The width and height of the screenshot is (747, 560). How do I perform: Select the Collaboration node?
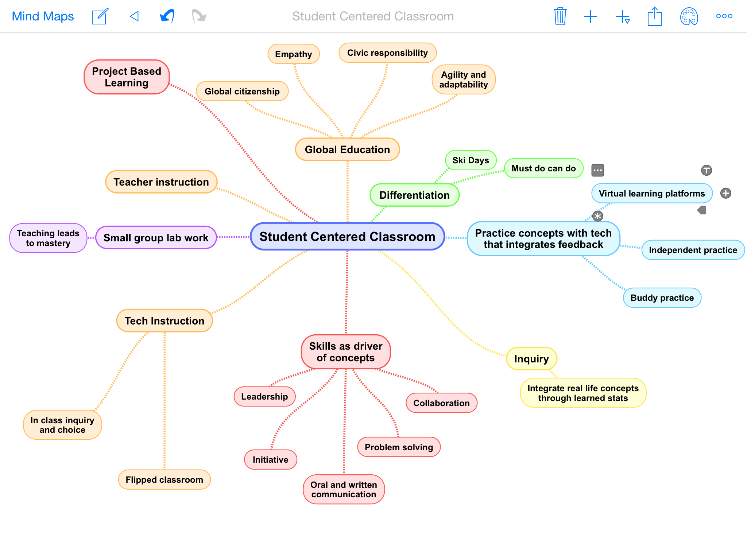tap(441, 403)
